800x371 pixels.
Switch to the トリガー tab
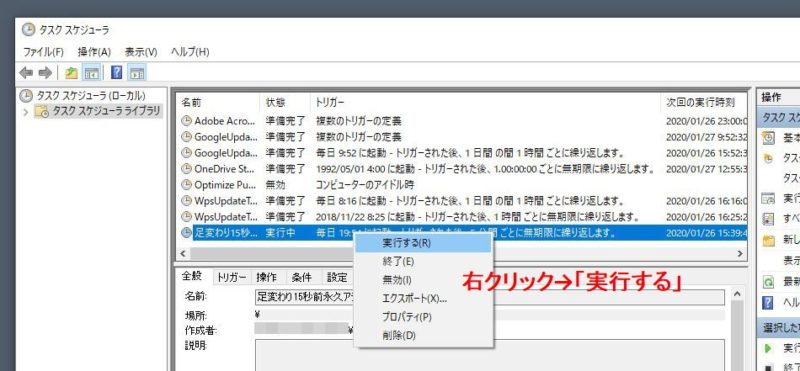pyautogui.click(x=232, y=277)
